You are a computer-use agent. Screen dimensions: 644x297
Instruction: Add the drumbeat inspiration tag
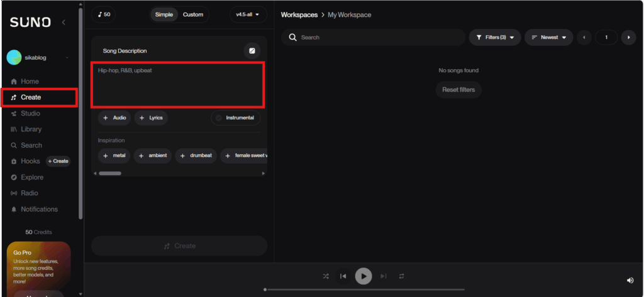click(x=196, y=156)
